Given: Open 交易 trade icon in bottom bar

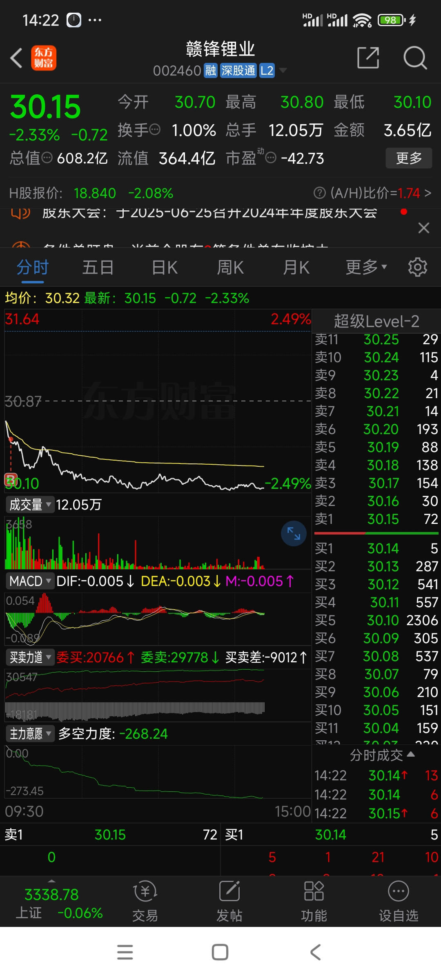Looking at the screenshot, I should [145, 902].
